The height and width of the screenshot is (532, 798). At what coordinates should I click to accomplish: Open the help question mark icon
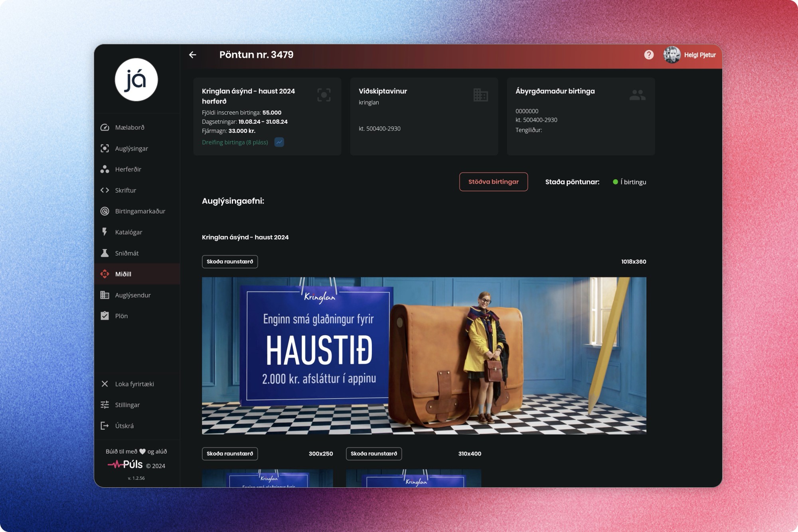[649, 55]
